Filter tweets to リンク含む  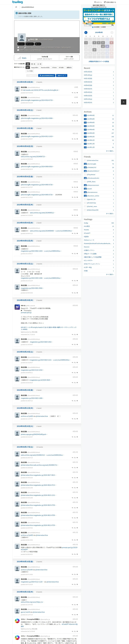coord(30,71)
